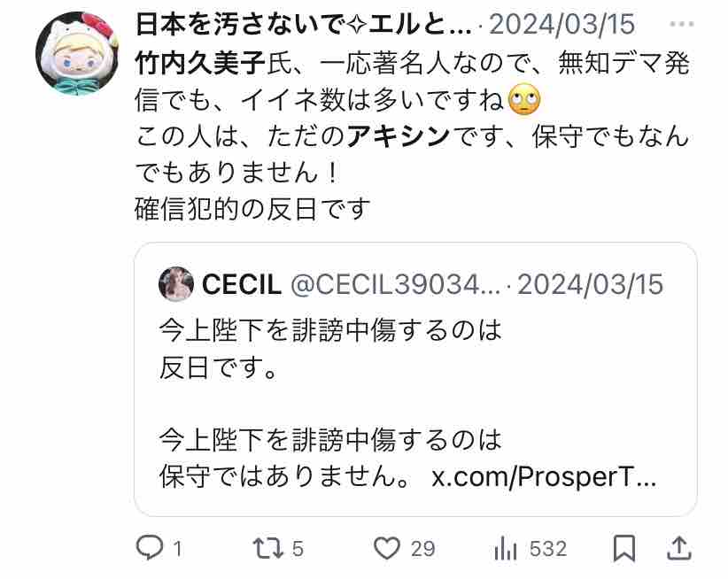The height and width of the screenshot is (579, 728).
Task: Follow the x.com/ProsperT... link
Action: click(x=544, y=476)
